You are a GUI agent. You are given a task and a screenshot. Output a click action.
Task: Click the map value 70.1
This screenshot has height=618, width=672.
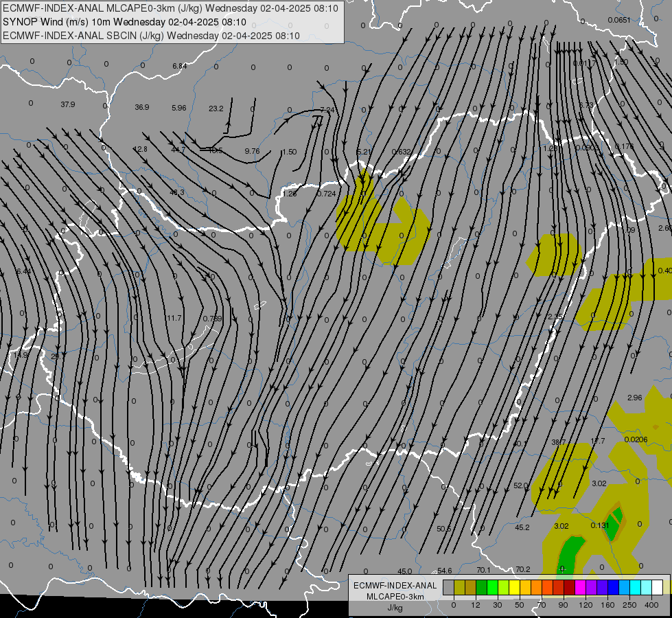[483, 570]
